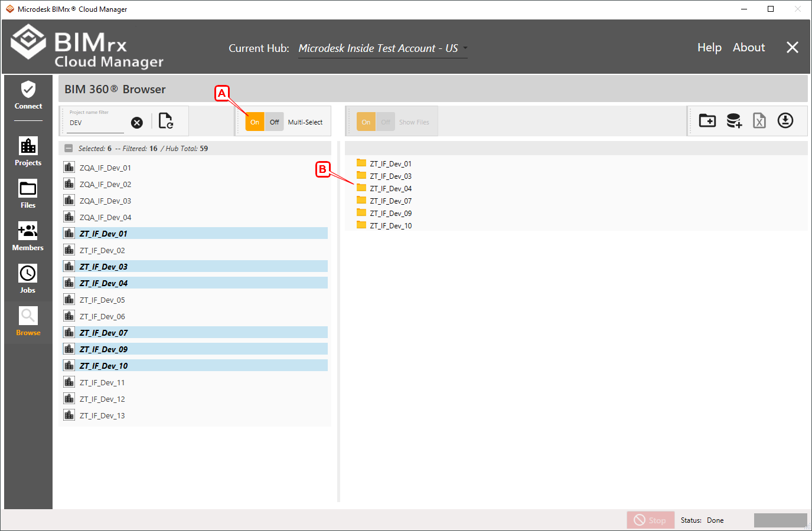Turn Show Files on

click(366, 122)
